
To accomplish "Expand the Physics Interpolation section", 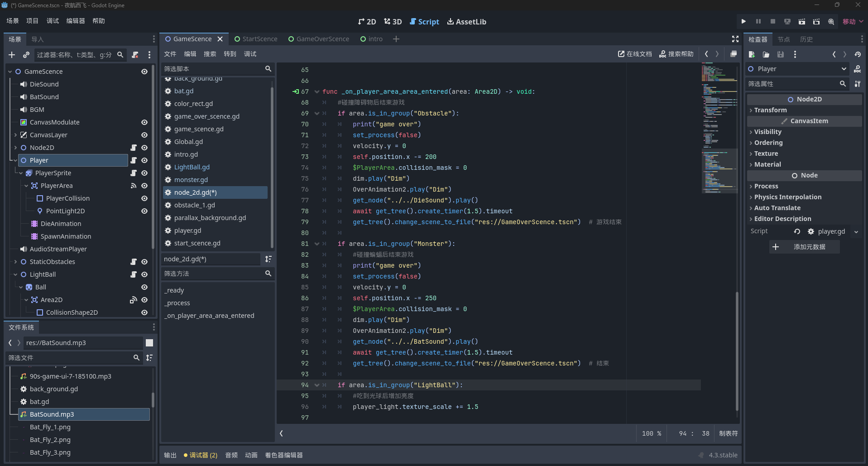I will (804, 197).
